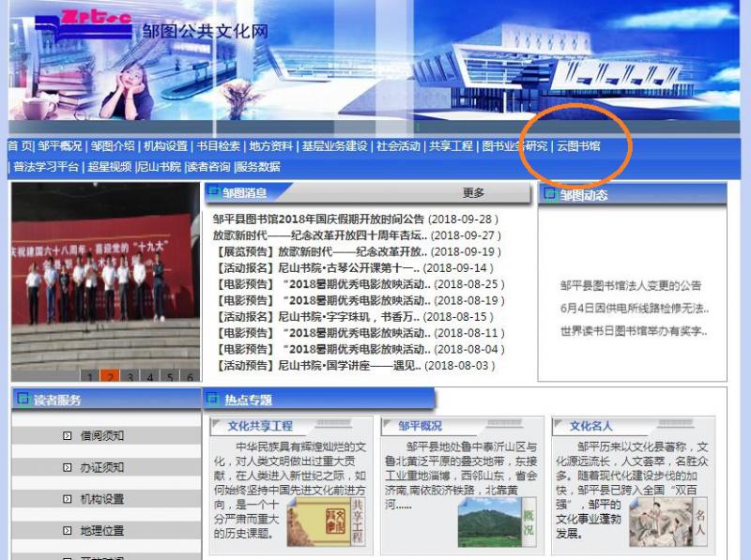Click the Zptsc logo in the header
This screenshot has height=560, width=751.
82,24
